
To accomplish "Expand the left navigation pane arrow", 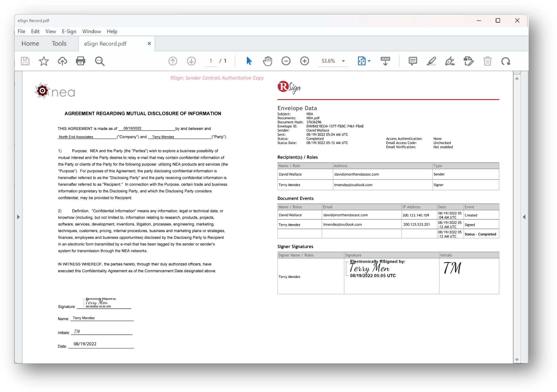I will 18,217.
